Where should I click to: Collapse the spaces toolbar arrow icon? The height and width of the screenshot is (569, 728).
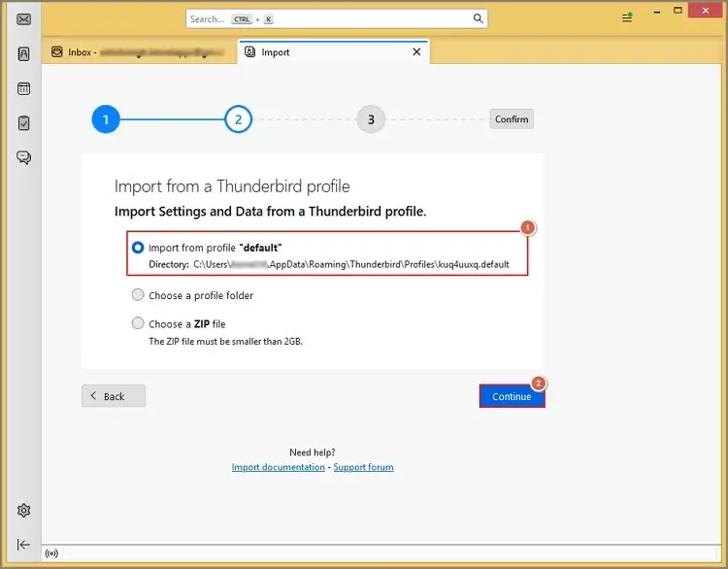(23, 545)
